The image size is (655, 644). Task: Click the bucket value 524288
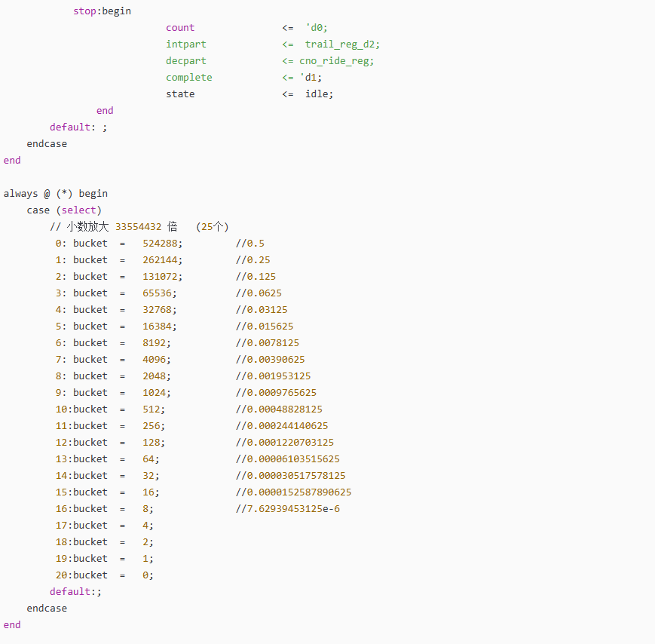coord(160,244)
